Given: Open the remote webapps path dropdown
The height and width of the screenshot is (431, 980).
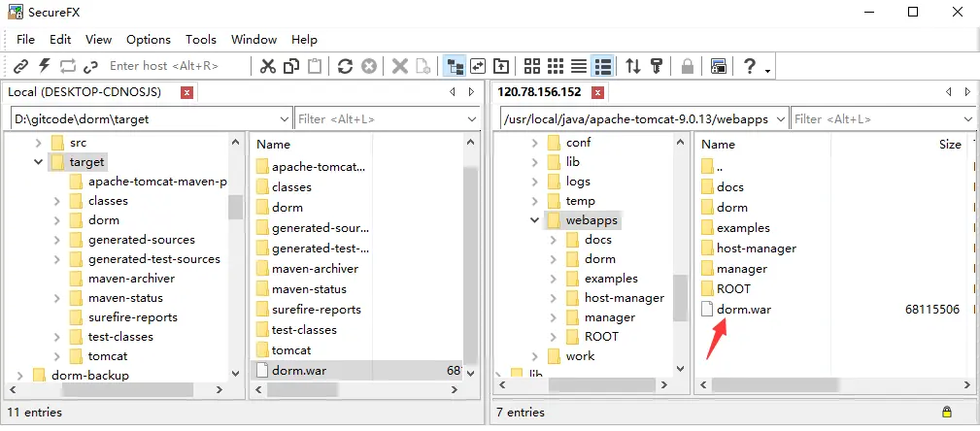Looking at the screenshot, I should pos(780,118).
